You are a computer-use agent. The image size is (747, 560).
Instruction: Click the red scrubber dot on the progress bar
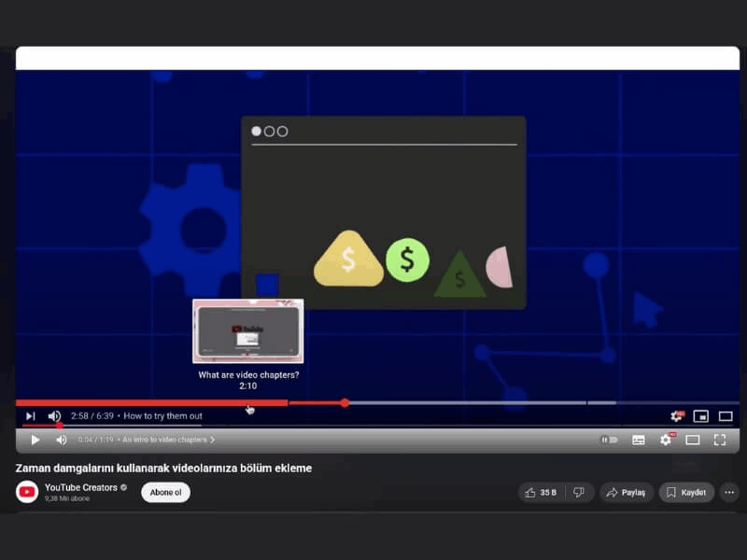[345, 403]
